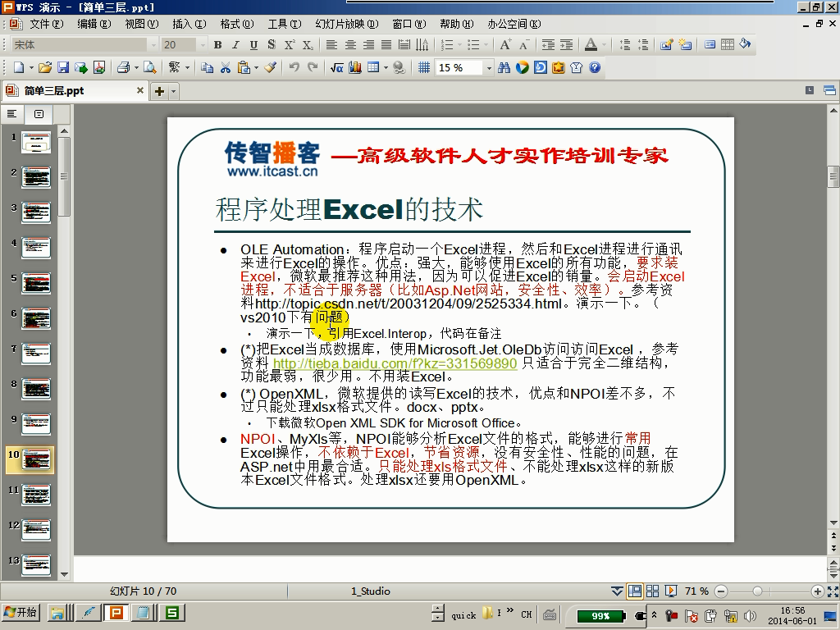The image size is (840, 630).
Task: Open the formula editor tool
Action: (x=336, y=67)
